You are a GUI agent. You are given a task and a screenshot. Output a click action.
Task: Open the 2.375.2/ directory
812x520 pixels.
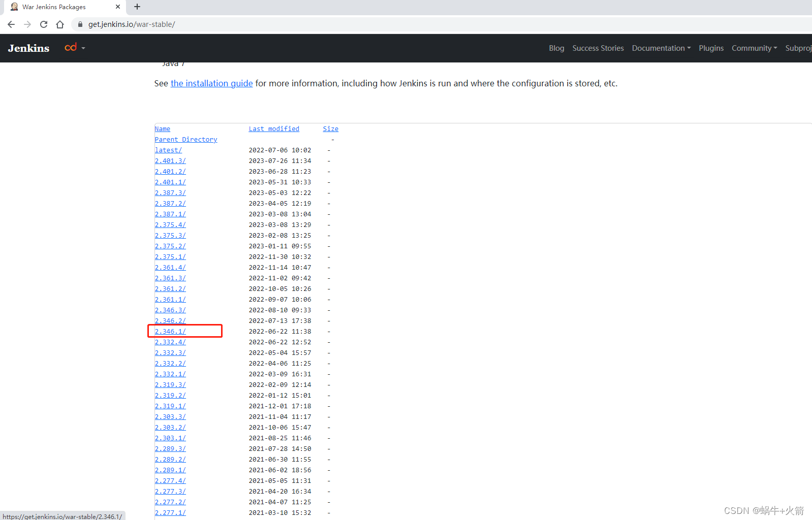(x=170, y=246)
